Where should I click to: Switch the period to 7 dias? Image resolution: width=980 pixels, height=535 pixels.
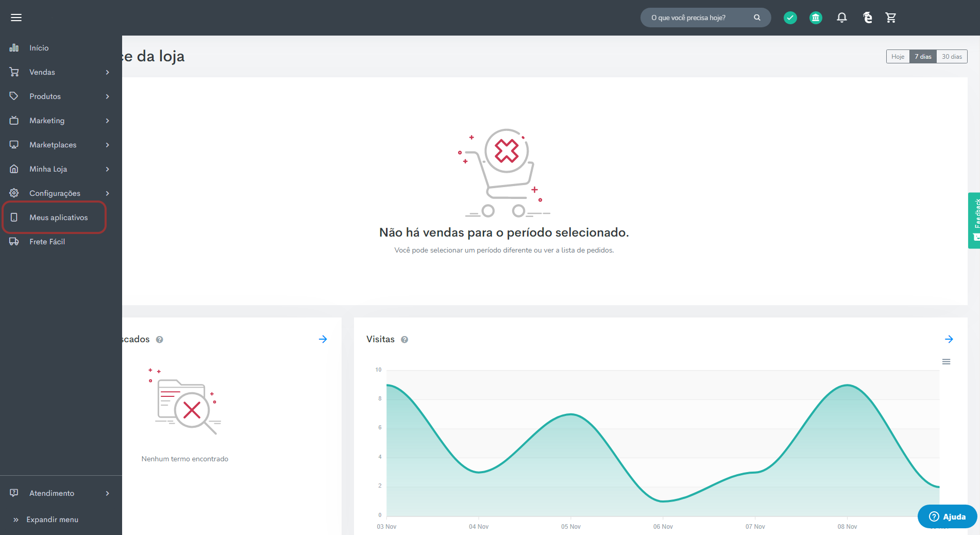[922, 57]
